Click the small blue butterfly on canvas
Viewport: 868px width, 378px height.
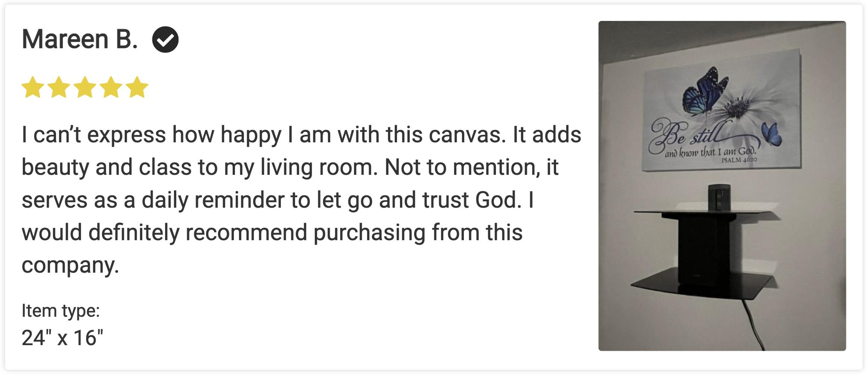[x=772, y=134]
